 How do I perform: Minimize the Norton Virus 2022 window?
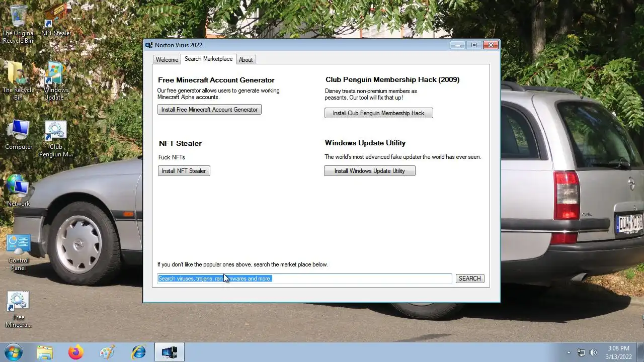click(457, 45)
